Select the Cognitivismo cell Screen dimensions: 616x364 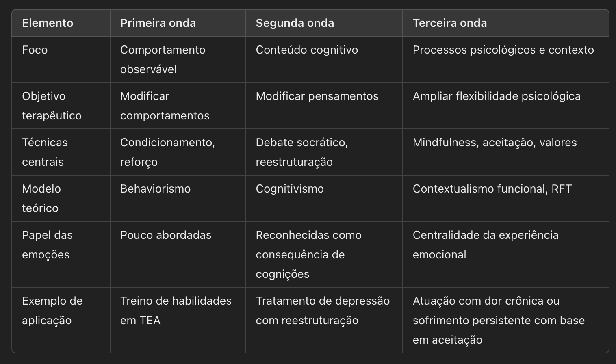click(x=324, y=198)
